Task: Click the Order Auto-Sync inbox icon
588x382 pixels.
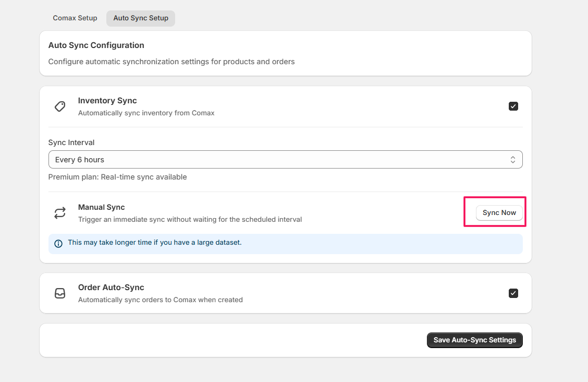Action: tap(60, 293)
